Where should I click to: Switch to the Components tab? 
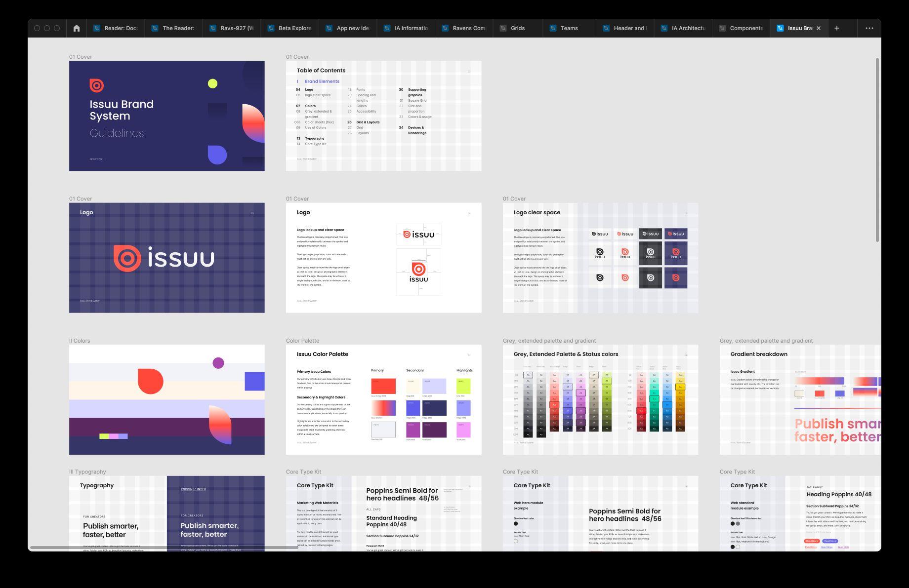point(741,28)
